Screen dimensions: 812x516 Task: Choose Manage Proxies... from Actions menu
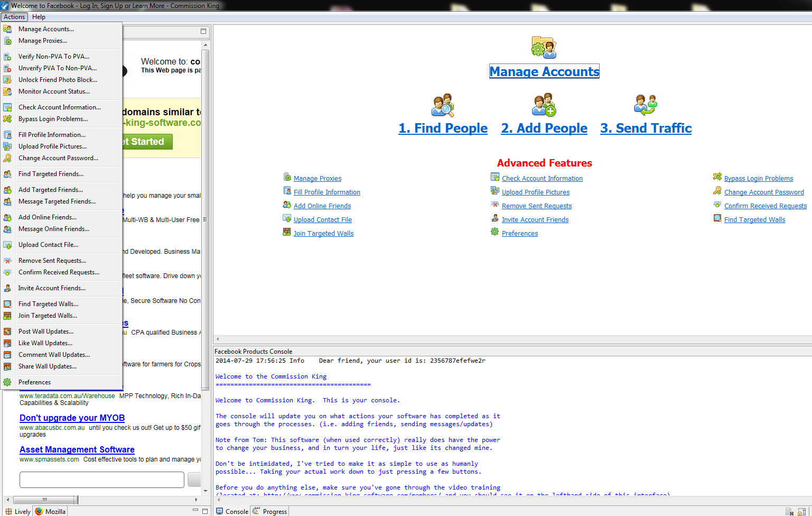[61, 41]
